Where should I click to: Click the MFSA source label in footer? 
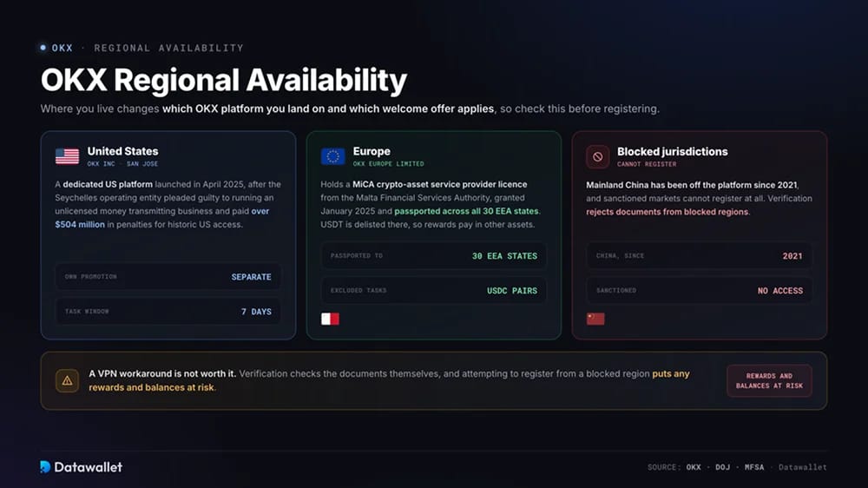(x=754, y=467)
